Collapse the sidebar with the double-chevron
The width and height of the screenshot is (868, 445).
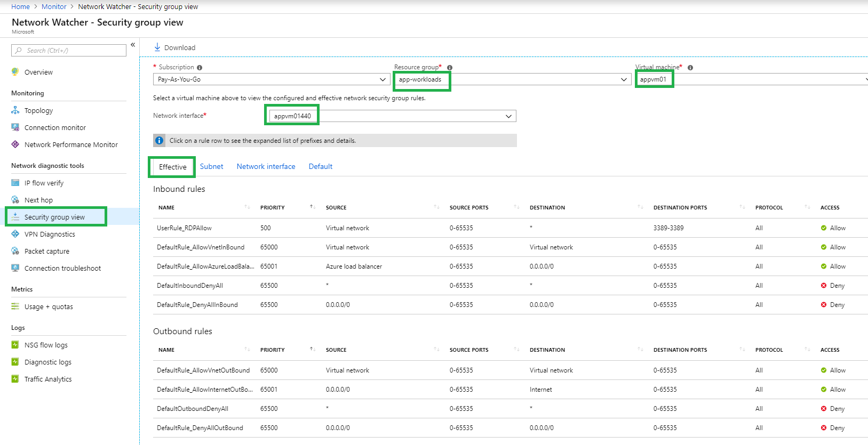click(133, 45)
